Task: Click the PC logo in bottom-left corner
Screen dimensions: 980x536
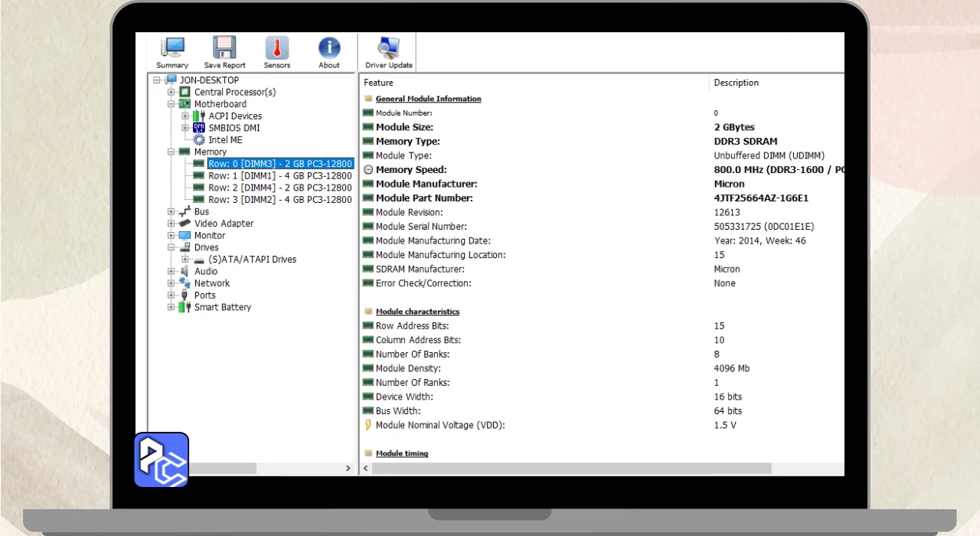Action: pos(162,459)
